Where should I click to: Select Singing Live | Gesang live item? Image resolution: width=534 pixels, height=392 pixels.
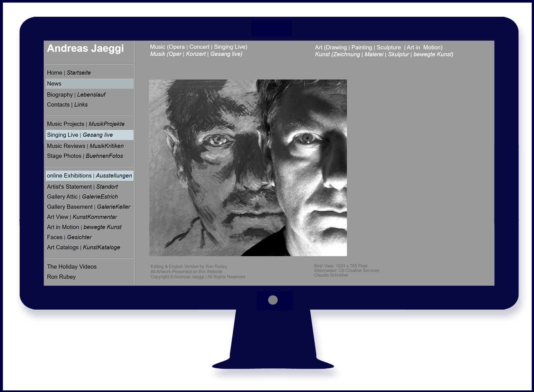(x=89, y=135)
